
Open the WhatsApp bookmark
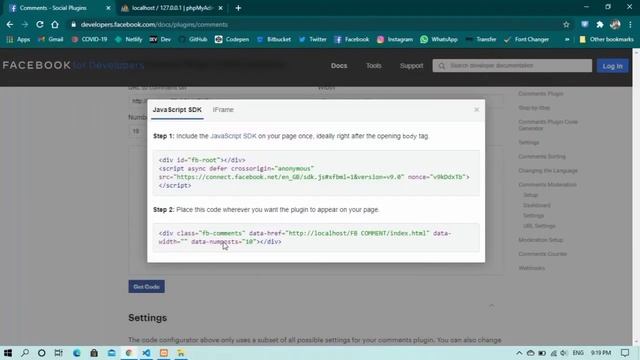coord(439,39)
